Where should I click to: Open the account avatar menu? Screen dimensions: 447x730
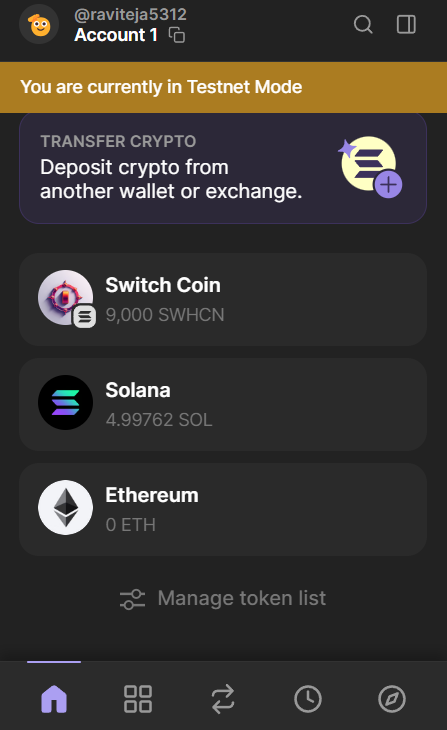coord(39,24)
